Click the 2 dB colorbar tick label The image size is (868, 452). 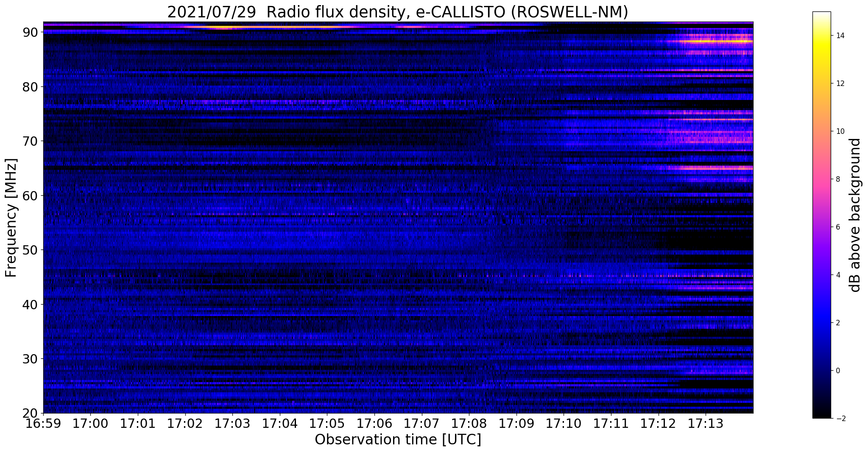tap(837, 323)
